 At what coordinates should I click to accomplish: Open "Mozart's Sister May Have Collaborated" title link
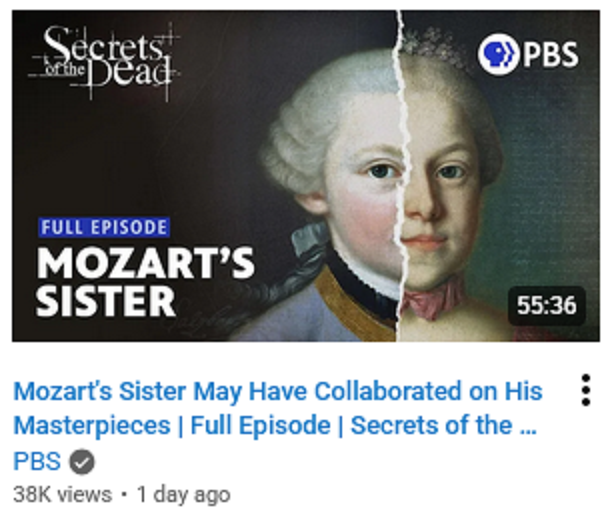pyautogui.click(x=278, y=391)
